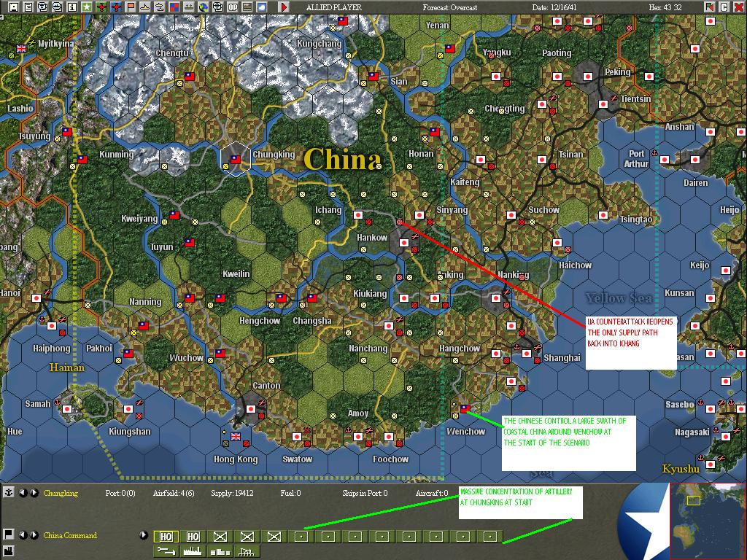Viewport: 747px width, 560px height.
Task: Click the oil derrick icon below unit row
Action: coord(247,551)
